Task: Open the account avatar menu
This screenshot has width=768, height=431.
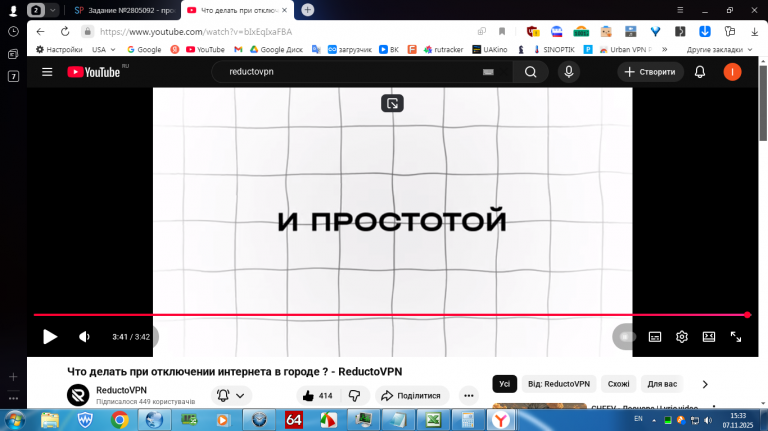Action: pyautogui.click(x=732, y=72)
